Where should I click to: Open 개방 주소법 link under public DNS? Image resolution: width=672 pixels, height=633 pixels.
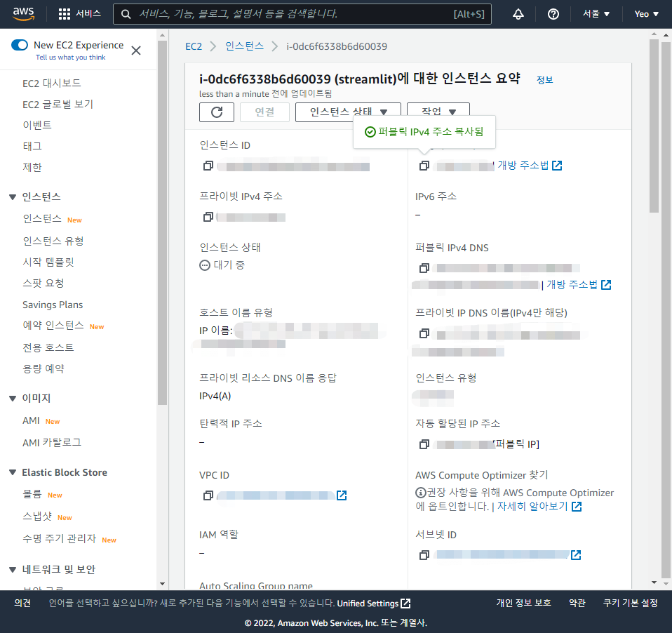pyautogui.click(x=579, y=285)
